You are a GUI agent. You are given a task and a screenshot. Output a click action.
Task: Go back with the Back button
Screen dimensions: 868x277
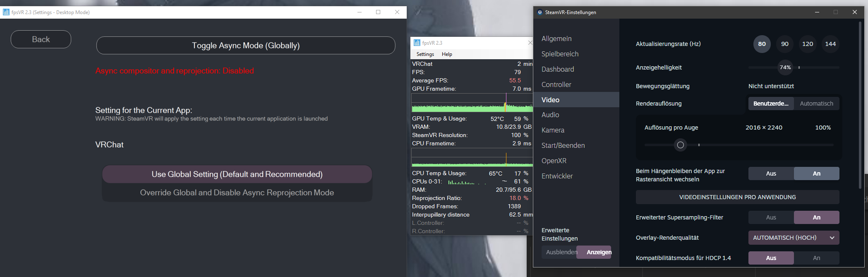[41, 39]
